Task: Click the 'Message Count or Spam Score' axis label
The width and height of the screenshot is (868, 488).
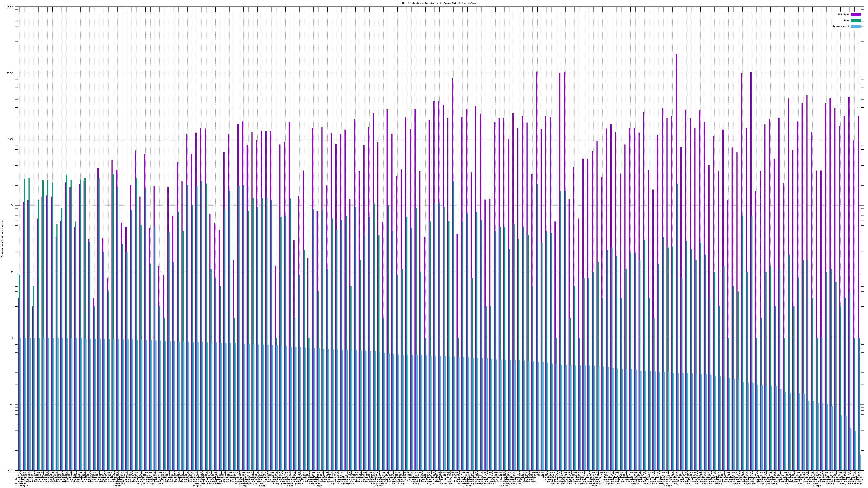Action: (2, 239)
